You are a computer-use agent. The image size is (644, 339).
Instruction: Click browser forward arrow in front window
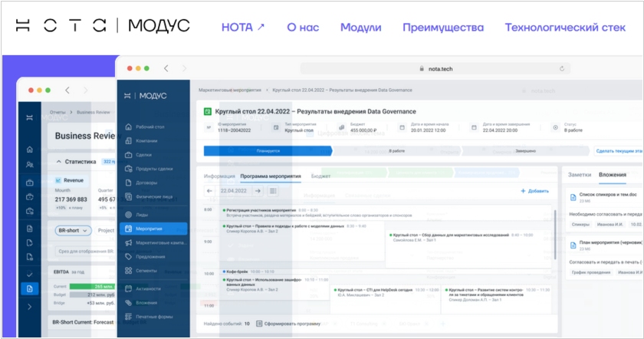[x=184, y=68]
